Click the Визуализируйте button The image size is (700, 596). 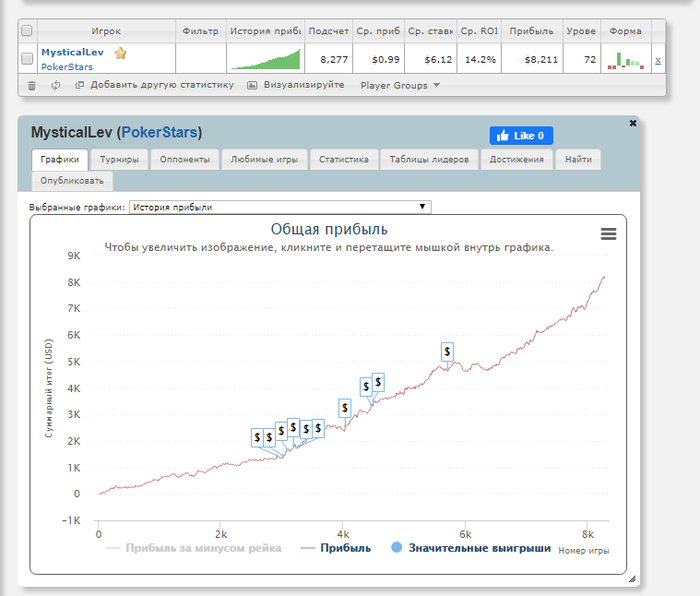296,85
